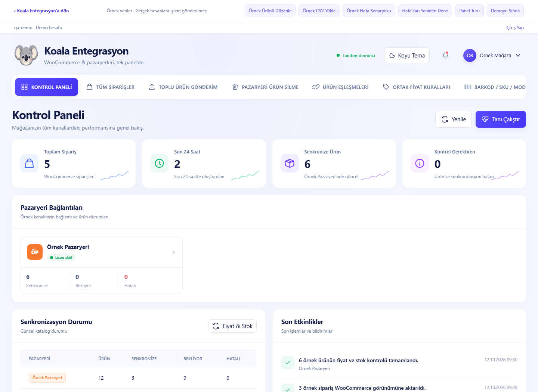This screenshot has width=538, height=392.
Task: Click the Fiyat & Stok sync button
Action: 232,326
